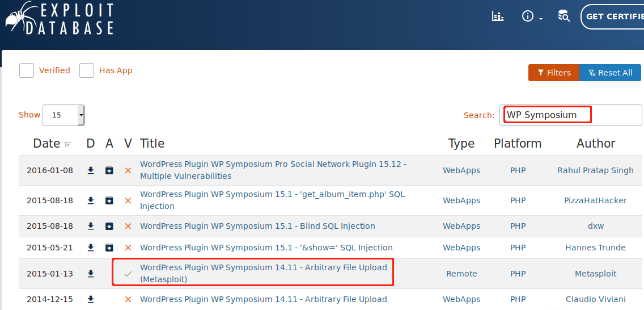The height and width of the screenshot is (310, 644).
Task: Click the Filters button
Action: click(x=554, y=73)
